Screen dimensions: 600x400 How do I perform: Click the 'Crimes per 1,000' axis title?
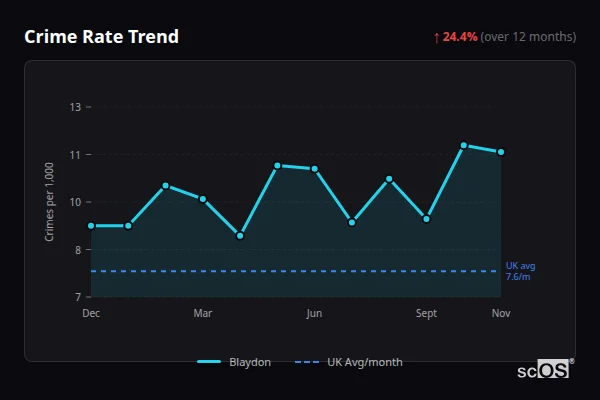49,202
